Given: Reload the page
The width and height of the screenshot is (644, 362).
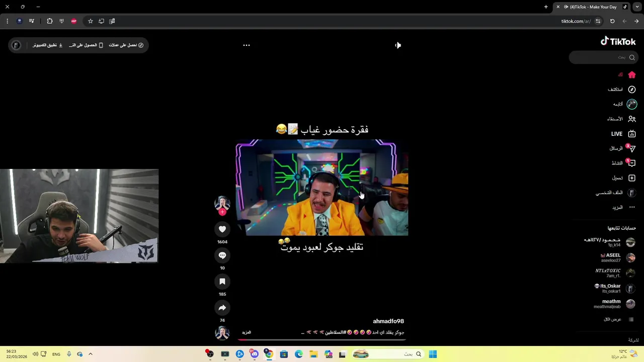Looking at the screenshot, I should click(x=612, y=21).
